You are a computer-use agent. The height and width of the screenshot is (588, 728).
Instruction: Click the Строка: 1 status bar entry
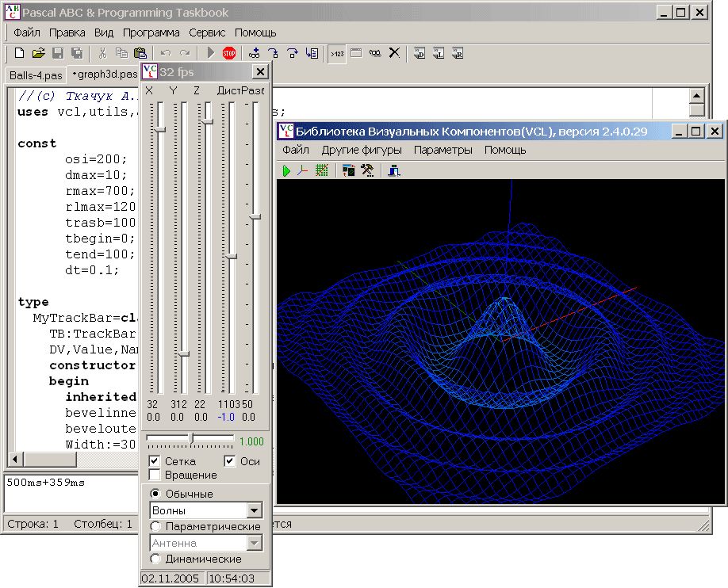pyautogui.click(x=33, y=524)
